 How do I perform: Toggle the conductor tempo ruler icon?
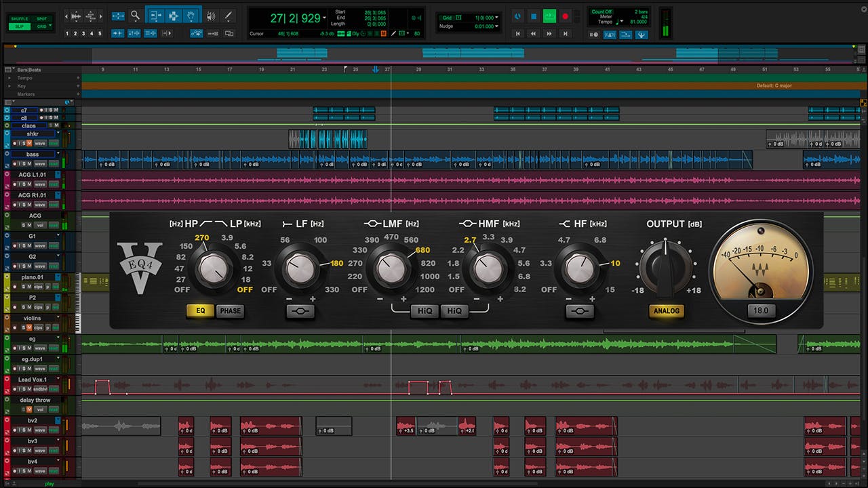point(641,35)
